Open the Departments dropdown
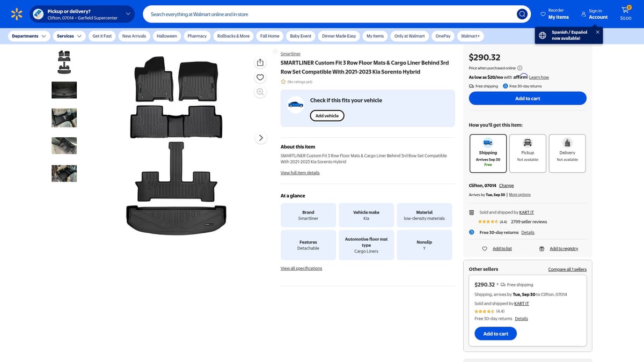The height and width of the screenshot is (362, 644). (x=29, y=36)
